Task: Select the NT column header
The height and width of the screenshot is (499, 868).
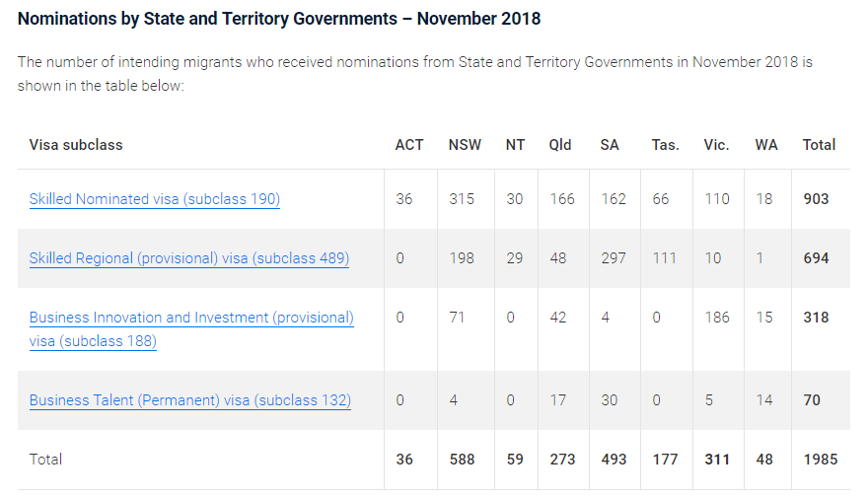Action: (x=515, y=145)
